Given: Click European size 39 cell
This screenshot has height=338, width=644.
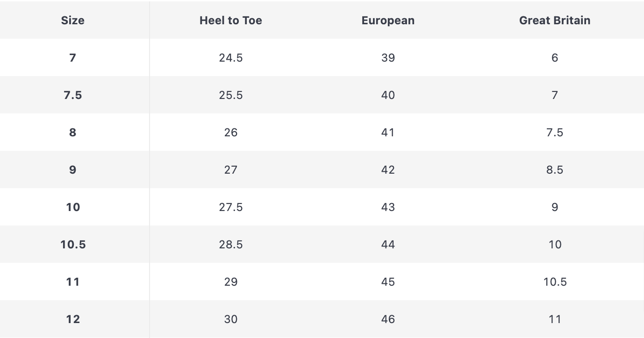Looking at the screenshot, I should (x=388, y=58).
